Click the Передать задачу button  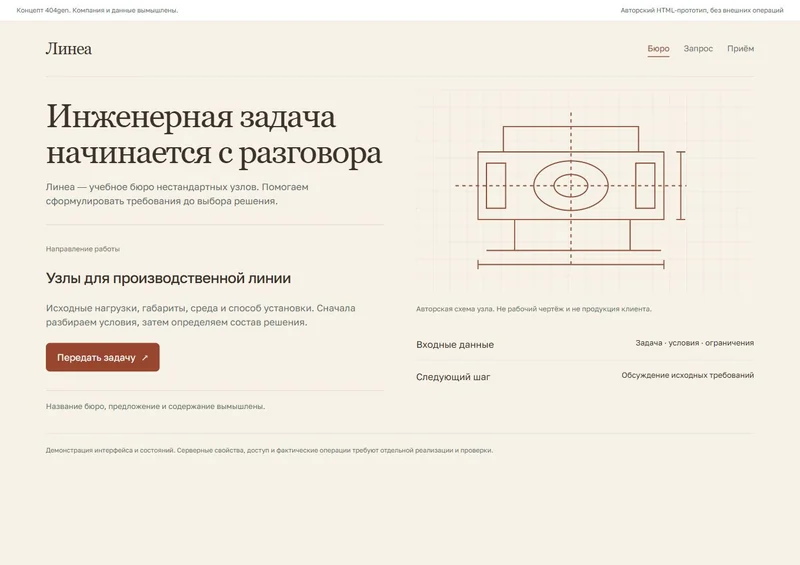tap(103, 357)
